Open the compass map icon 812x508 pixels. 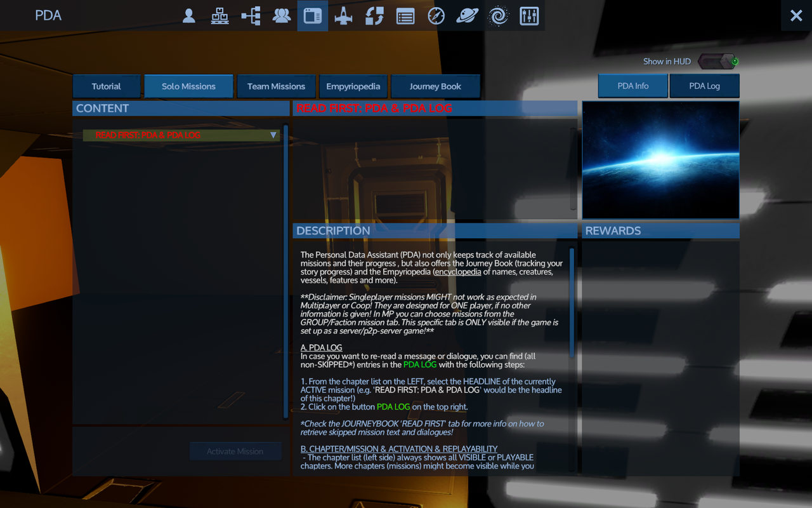coord(436,16)
